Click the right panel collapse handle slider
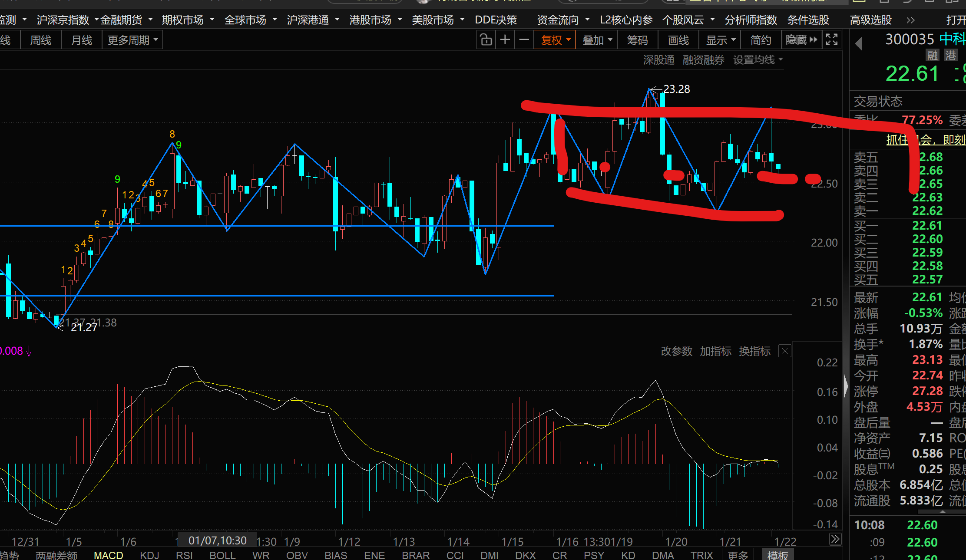Screen dimensions: 966x560 pos(846,385)
